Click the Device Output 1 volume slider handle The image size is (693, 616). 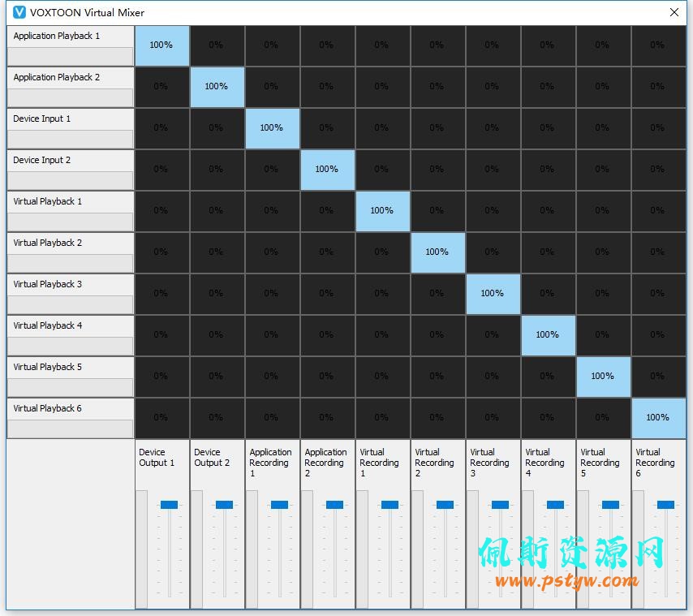coord(169,505)
